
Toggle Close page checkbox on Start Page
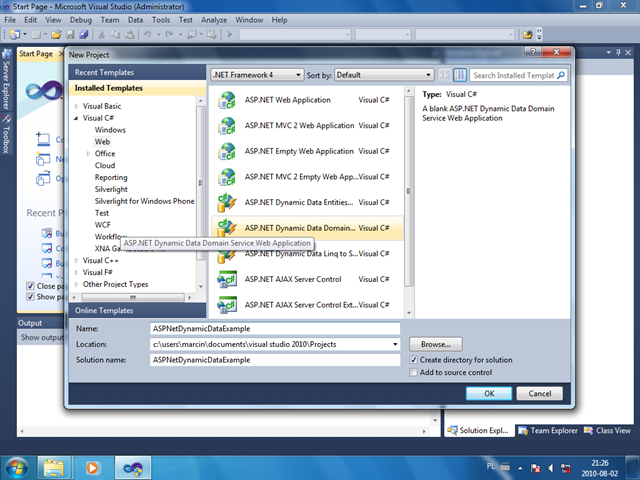(30, 286)
